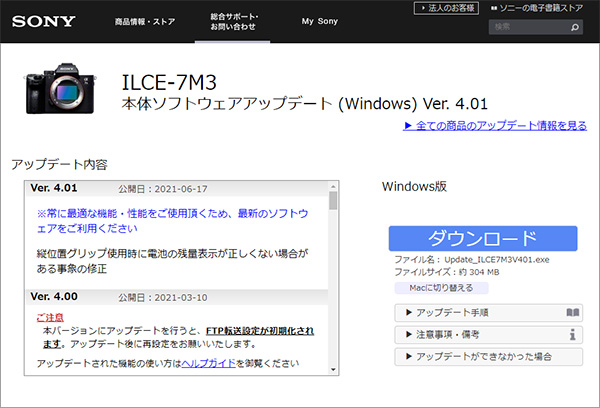Image resolution: width=600 pixels, height=408 pixels.
Task: Click the 検索 search field
Action: (536, 27)
